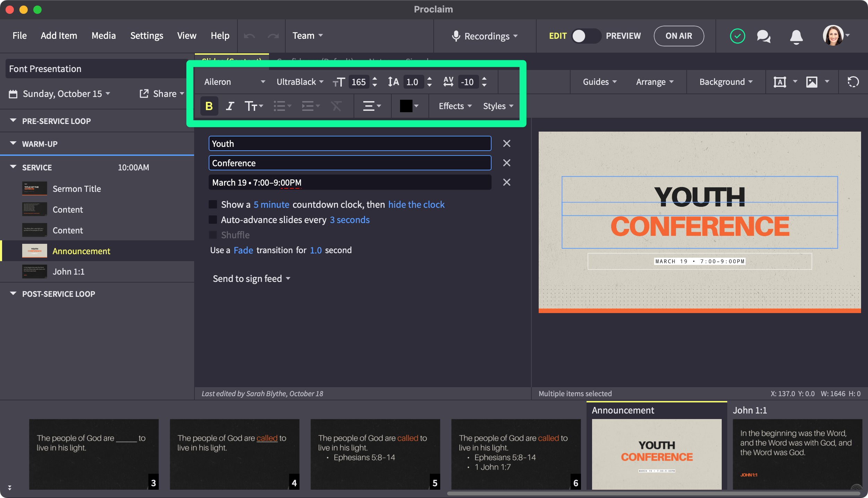The width and height of the screenshot is (868, 498).
Task: Open the notifications bell
Action: [x=796, y=36]
